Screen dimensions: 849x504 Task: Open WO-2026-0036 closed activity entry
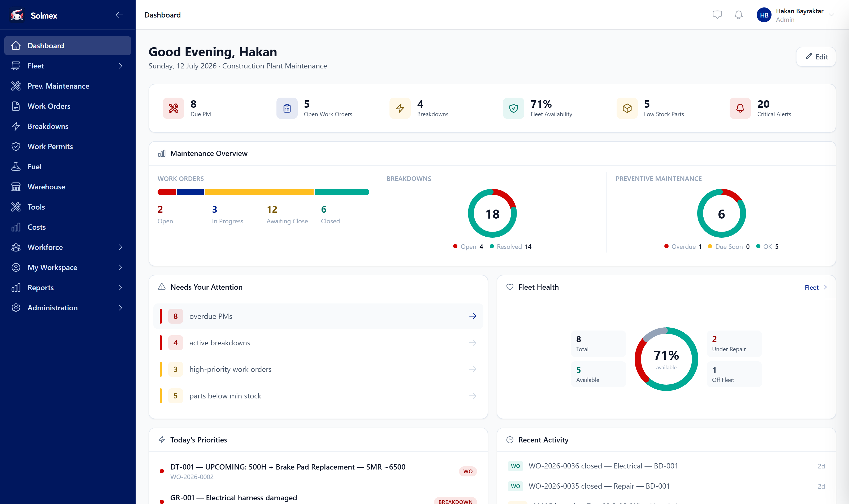pos(666,466)
